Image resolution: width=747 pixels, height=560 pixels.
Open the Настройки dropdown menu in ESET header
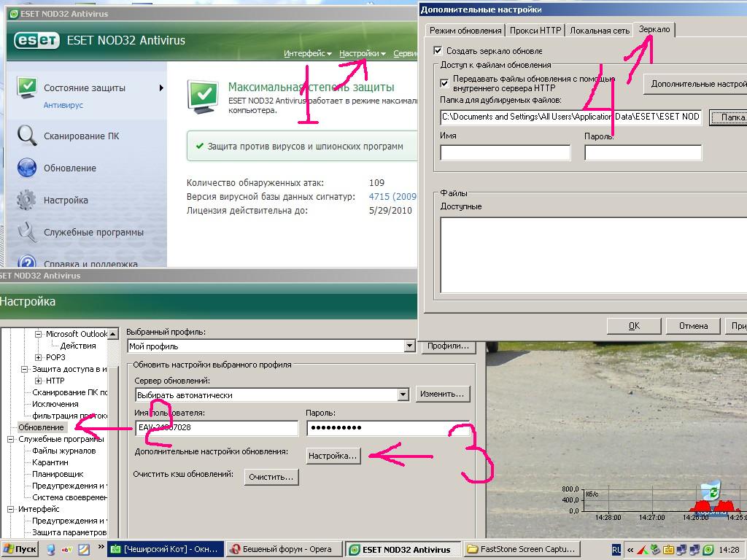coord(363,53)
